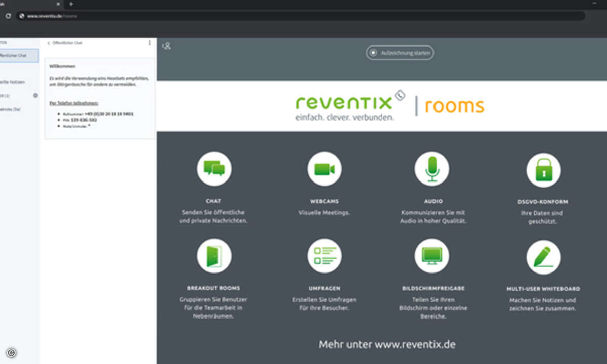Click the WEBCAMS heading

point(324,201)
